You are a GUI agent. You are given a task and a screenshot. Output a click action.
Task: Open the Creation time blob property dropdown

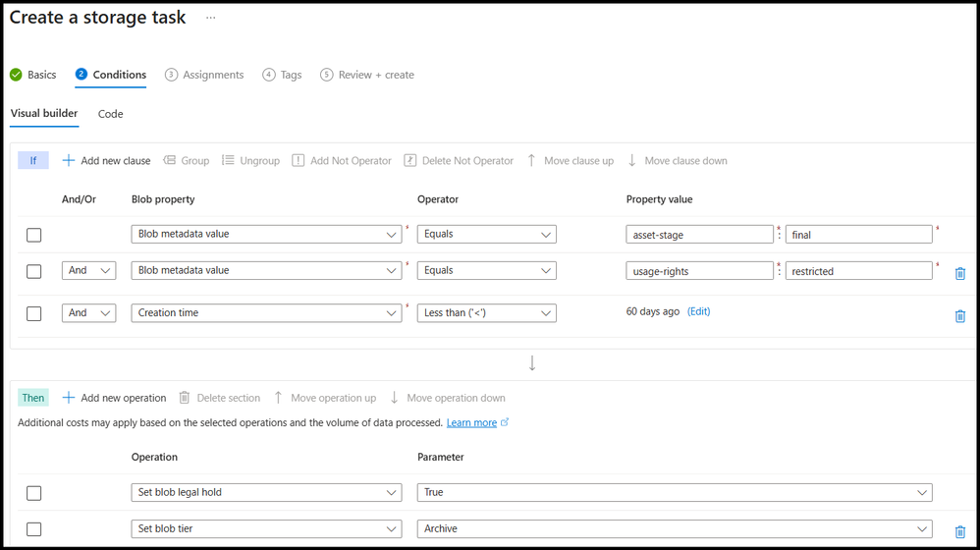[266, 313]
